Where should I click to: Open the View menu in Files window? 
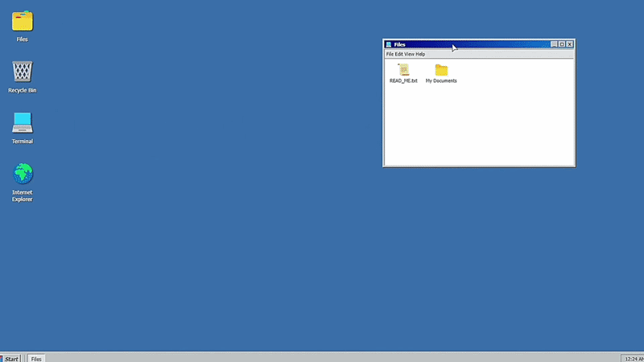pyautogui.click(x=409, y=54)
